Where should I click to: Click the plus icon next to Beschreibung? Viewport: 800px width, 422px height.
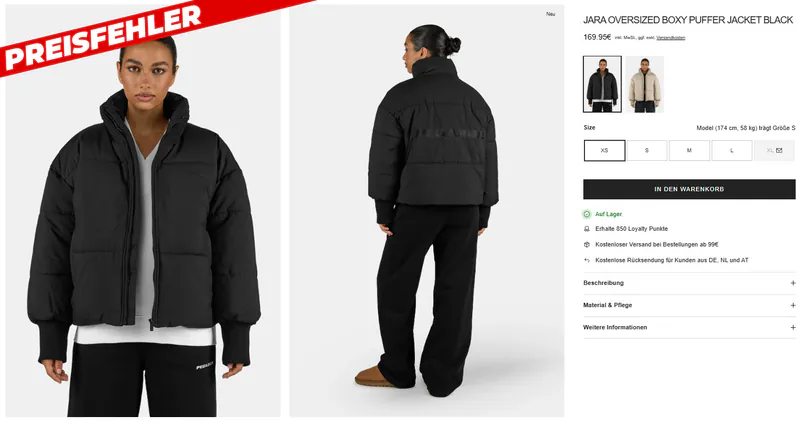[793, 283]
